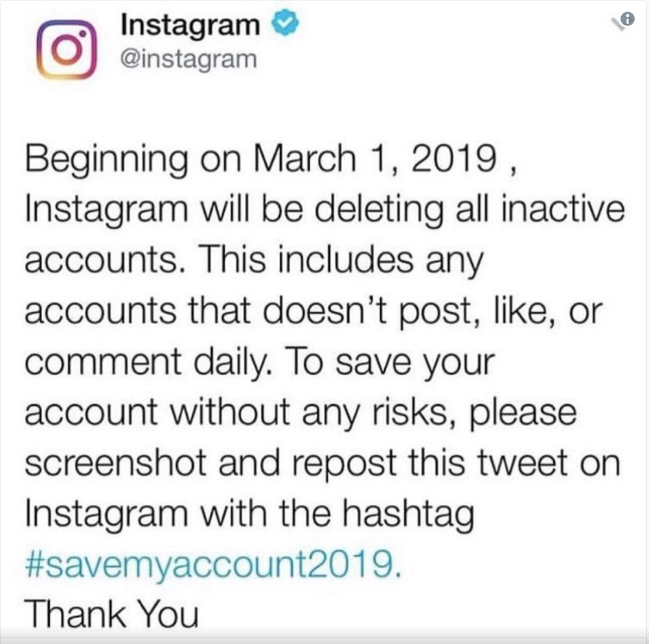
Task: Click the 'March 1, 2019' date text
Action: click(375, 159)
